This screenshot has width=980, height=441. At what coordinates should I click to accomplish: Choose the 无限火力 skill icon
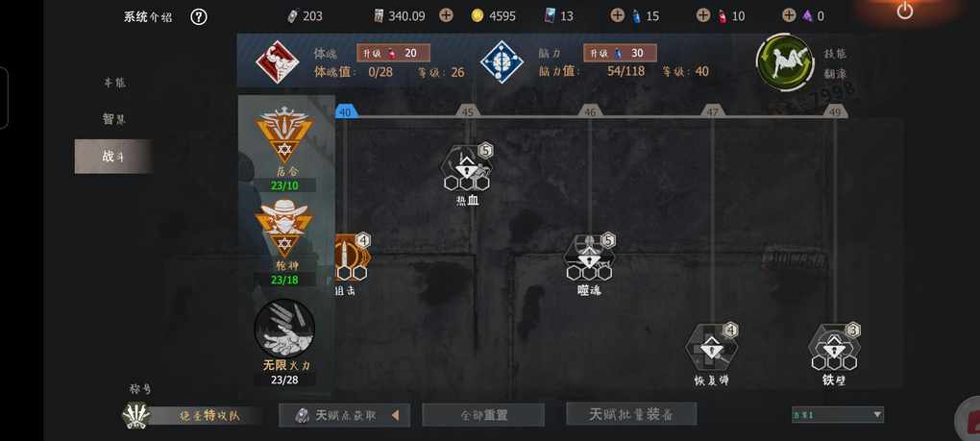click(x=284, y=329)
